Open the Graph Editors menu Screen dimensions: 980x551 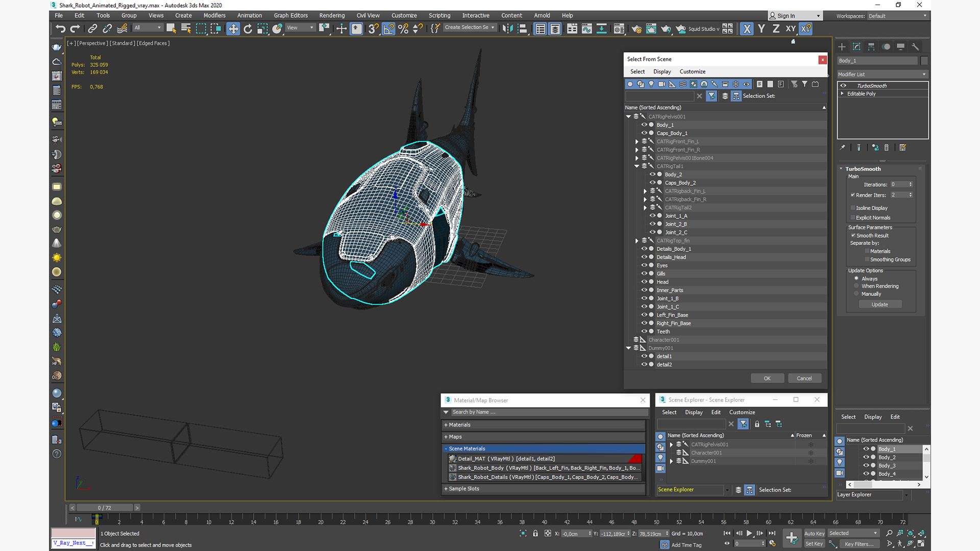290,15
